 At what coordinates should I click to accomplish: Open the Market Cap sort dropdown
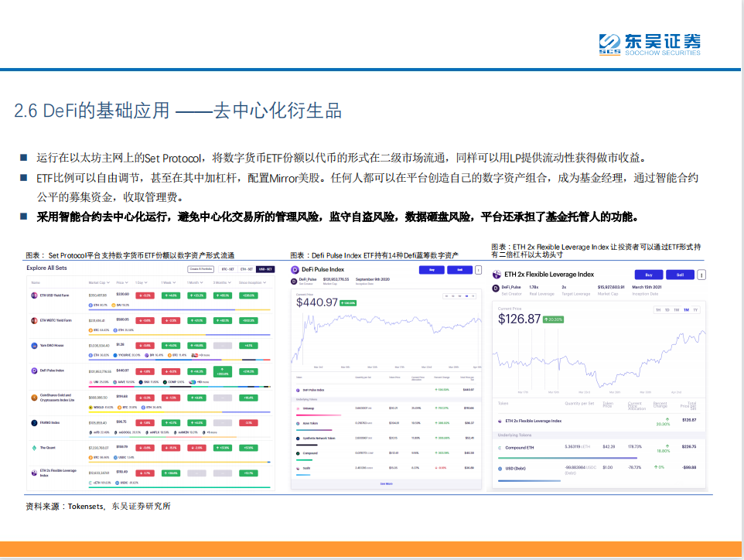point(99,282)
